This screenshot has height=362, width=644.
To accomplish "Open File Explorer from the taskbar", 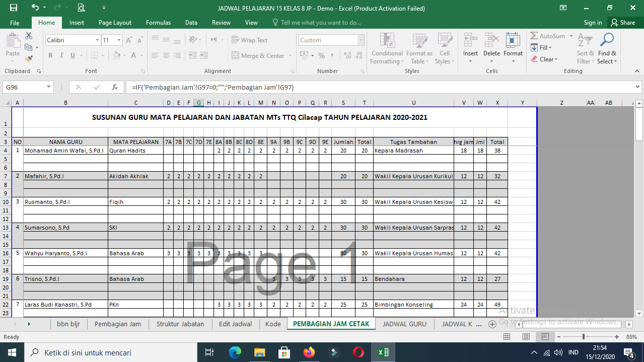I will 259,352.
